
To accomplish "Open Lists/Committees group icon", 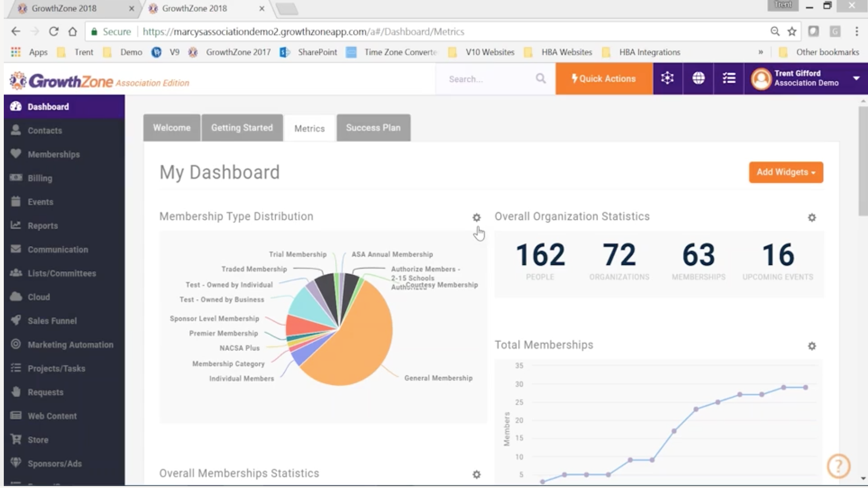I will (x=16, y=273).
